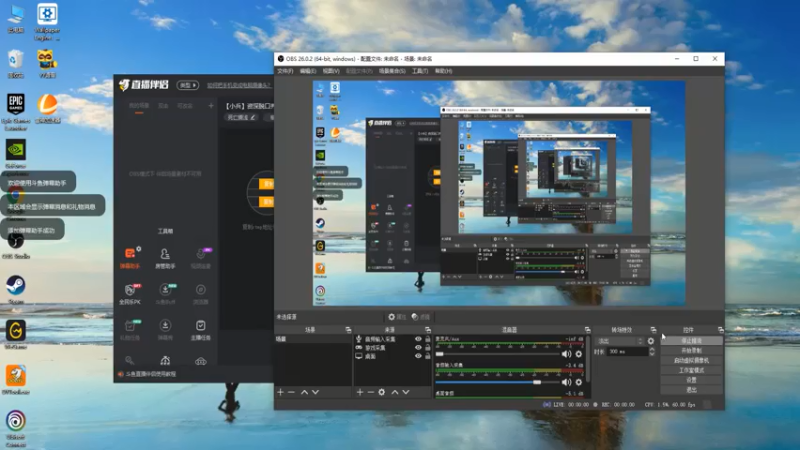The width and height of the screenshot is (800, 450).
Task: Pop out the Audio Mixer dock icon
Action: 587,330
